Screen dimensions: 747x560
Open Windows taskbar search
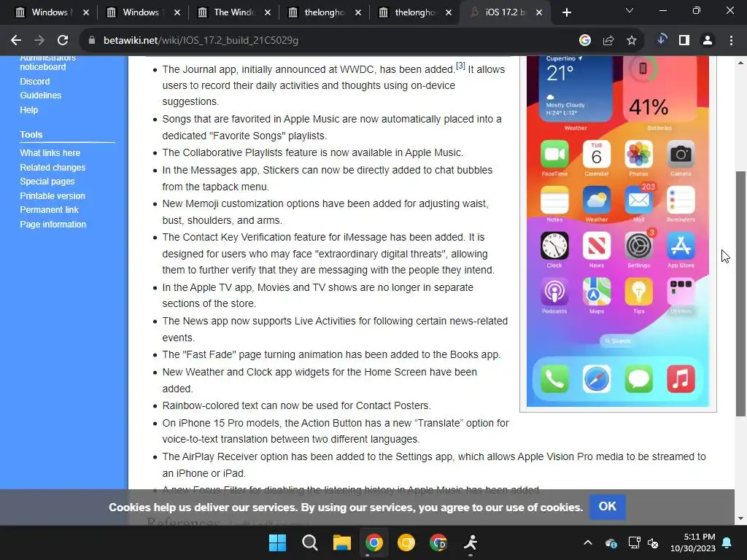pyautogui.click(x=309, y=542)
